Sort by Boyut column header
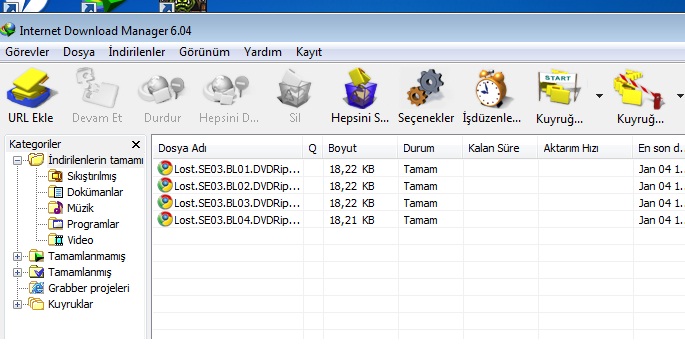Viewport: 685px width, 360px height. [360, 148]
